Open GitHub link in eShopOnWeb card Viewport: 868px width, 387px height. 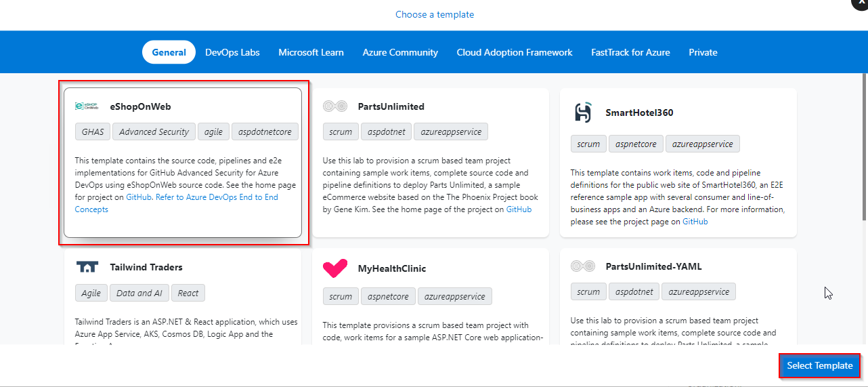click(x=139, y=197)
